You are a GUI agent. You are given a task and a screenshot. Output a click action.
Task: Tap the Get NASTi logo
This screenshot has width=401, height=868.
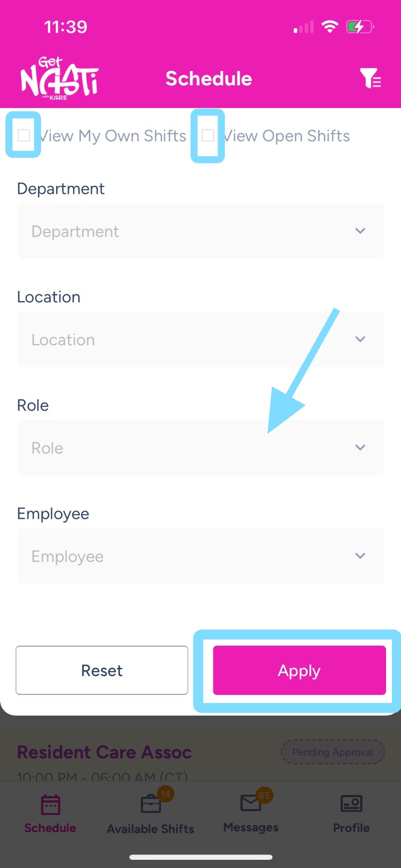(59, 78)
